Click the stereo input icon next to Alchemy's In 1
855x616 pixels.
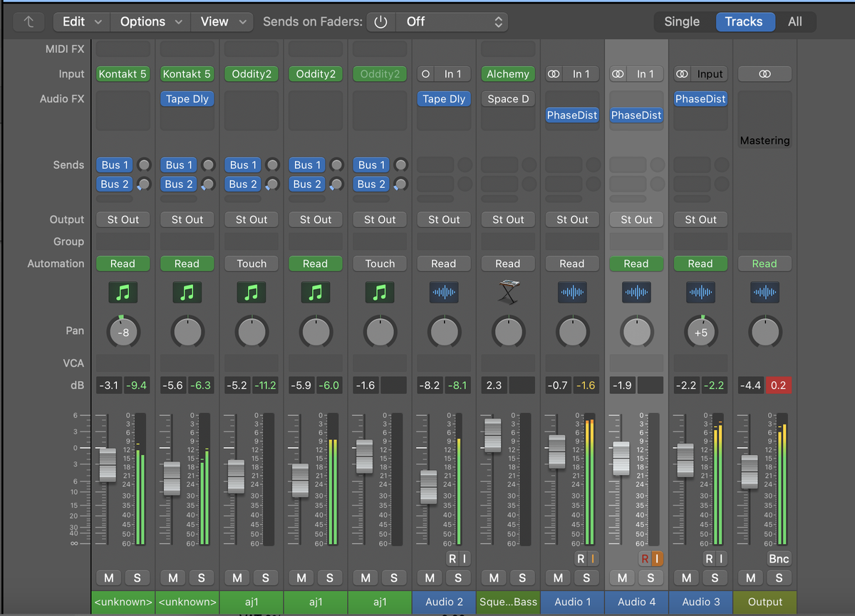tap(554, 73)
